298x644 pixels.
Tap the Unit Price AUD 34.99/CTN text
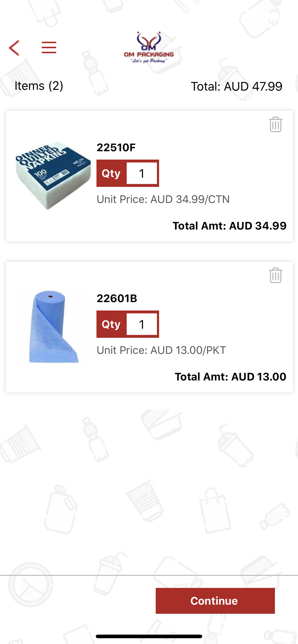tap(163, 199)
